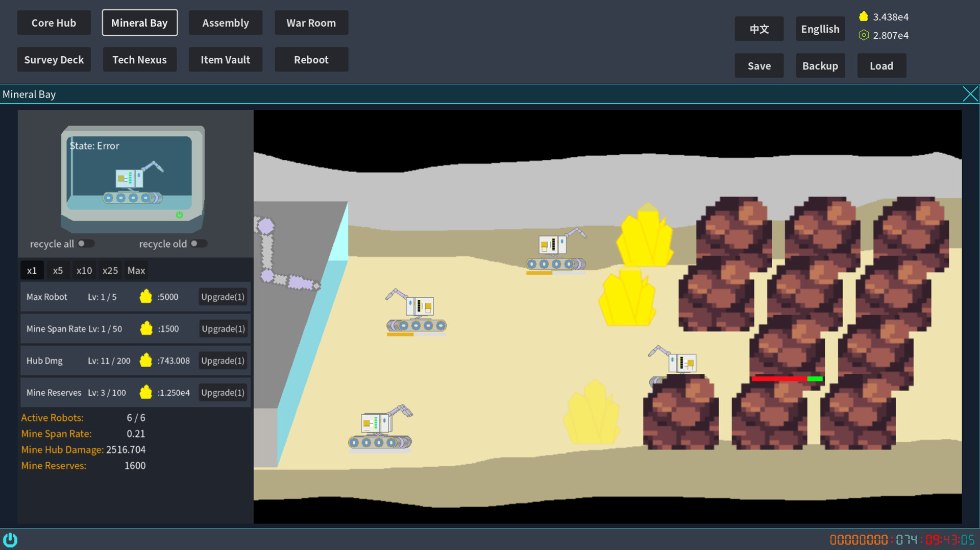The image size is (980, 550).
Task: Close the Mineral Bay panel
Action: tap(970, 93)
